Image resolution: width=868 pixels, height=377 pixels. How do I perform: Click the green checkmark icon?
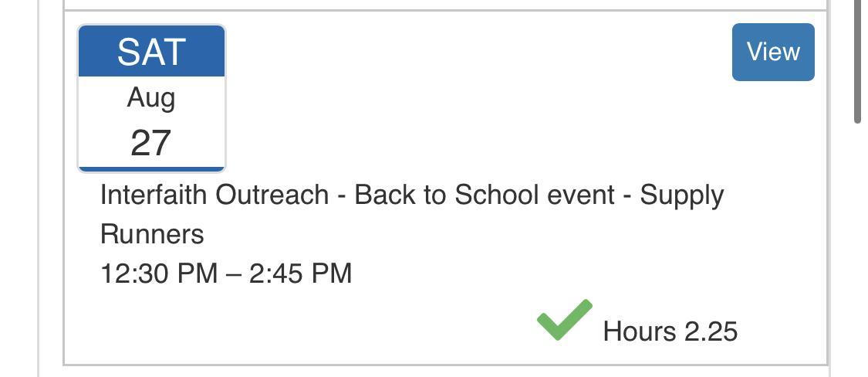(564, 320)
